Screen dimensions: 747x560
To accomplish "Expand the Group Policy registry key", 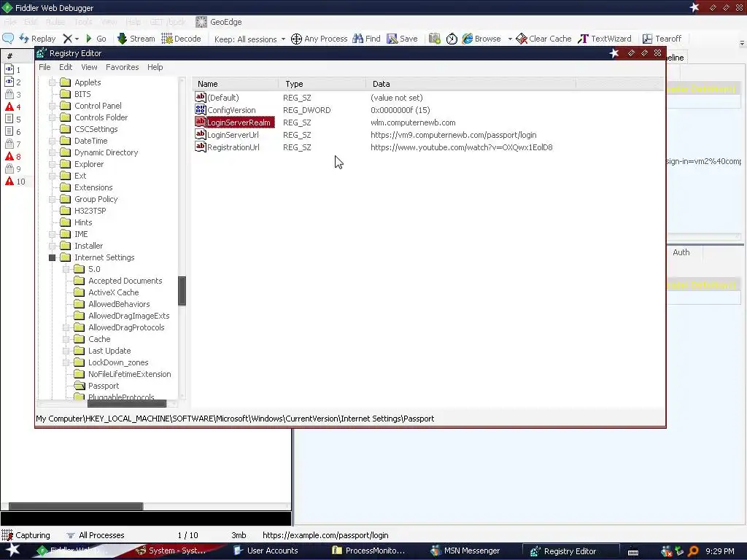I will pos(53,199).
